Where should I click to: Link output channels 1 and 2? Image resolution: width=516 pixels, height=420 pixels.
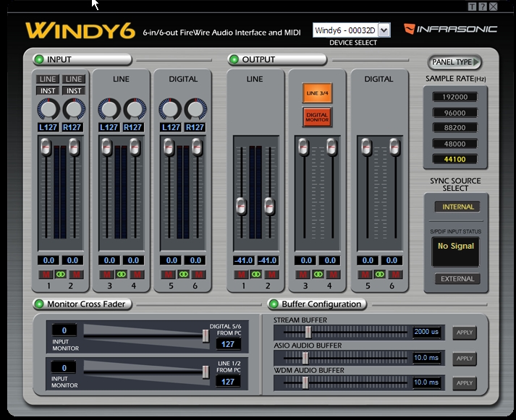coord(256,275)
